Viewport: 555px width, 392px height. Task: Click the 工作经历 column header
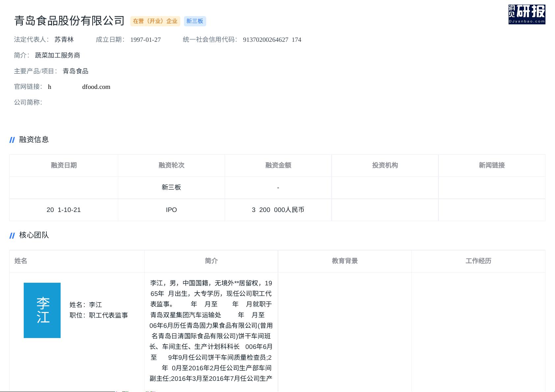click(478, 261)
